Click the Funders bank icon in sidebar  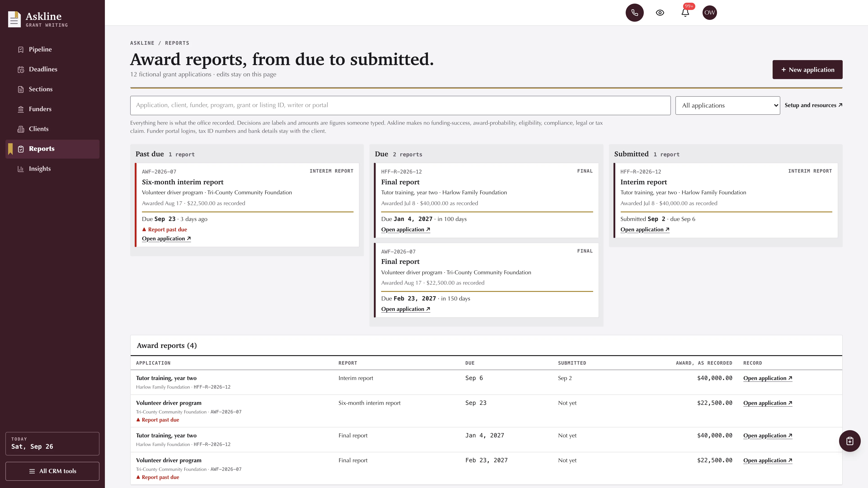[21, 109]
